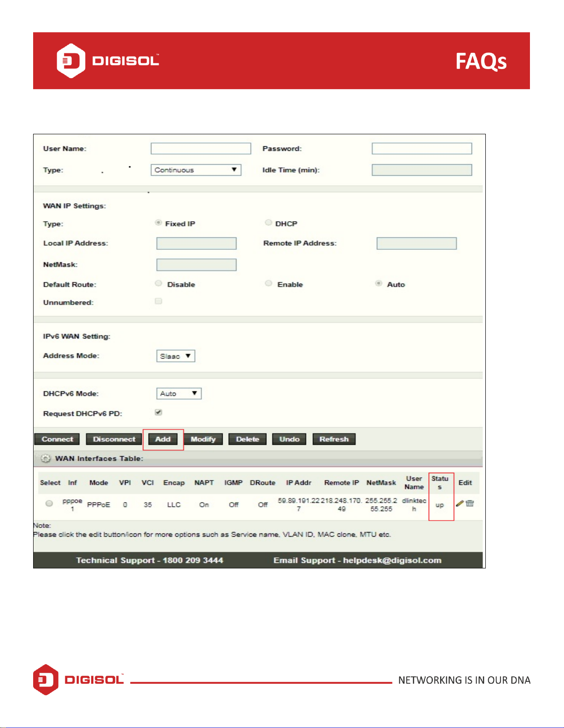Open the Continuous type dropdown
Image resolution: width=564 pixels, height=728 pixels.
196,170
